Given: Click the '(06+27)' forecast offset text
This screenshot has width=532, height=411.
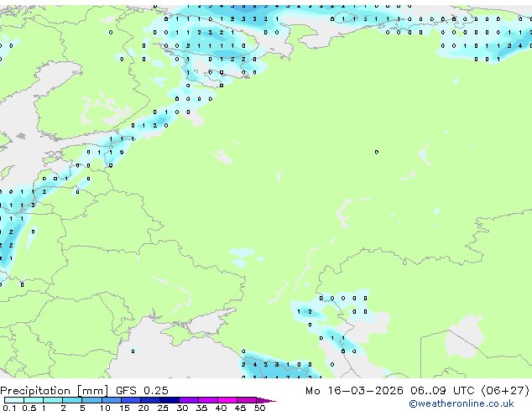Looking at the screenshot, I should coord(505,390).
